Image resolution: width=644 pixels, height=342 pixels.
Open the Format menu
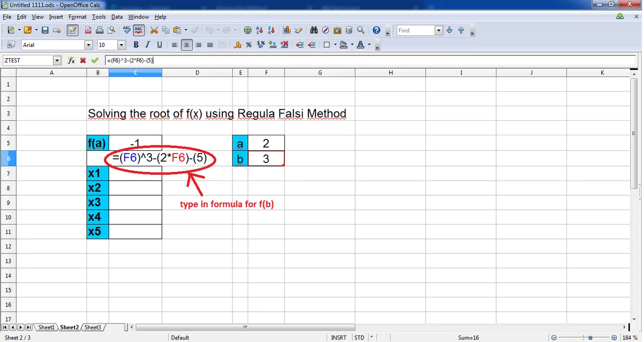click(77, 17)
